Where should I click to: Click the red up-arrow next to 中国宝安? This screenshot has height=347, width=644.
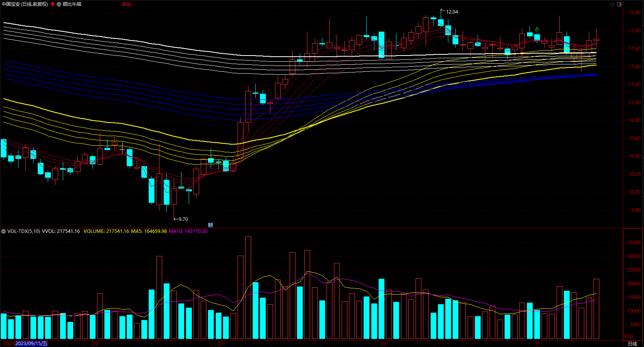(53, 4)
